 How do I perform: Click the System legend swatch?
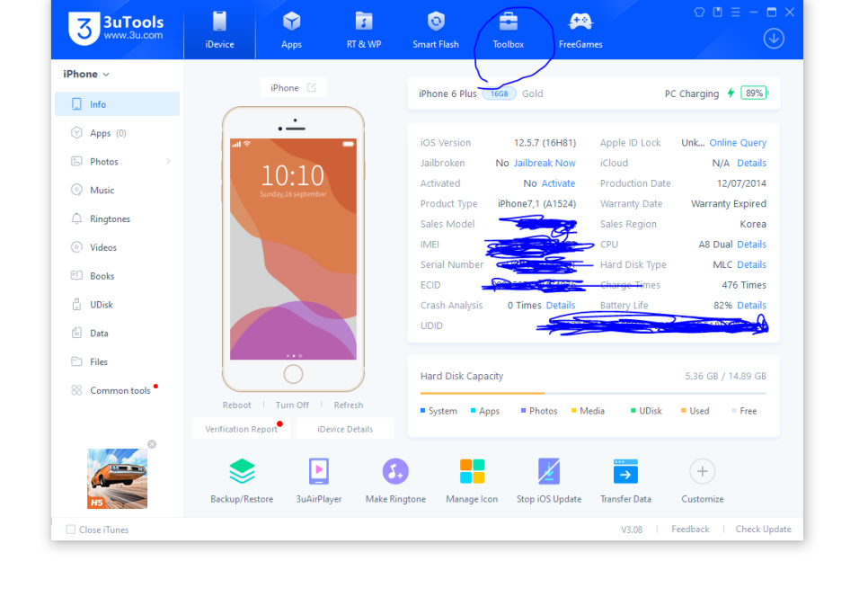pyautogui.click(x=423, y=411)
